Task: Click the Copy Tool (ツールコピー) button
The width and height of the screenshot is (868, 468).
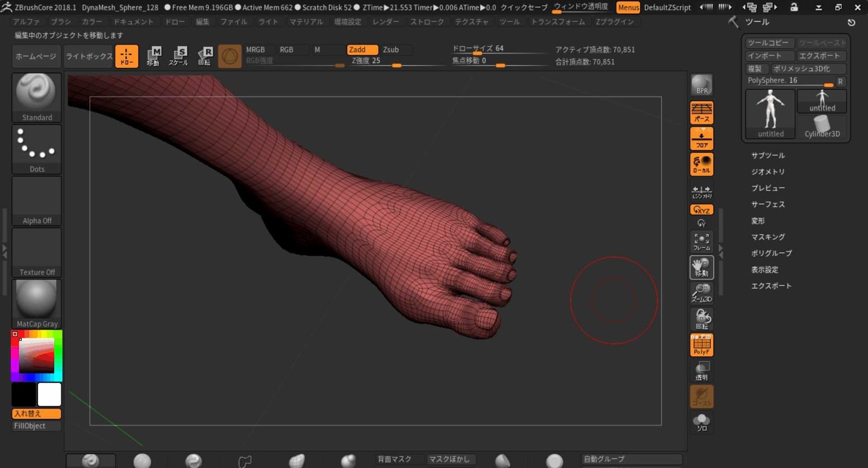Action: (769, 43)
